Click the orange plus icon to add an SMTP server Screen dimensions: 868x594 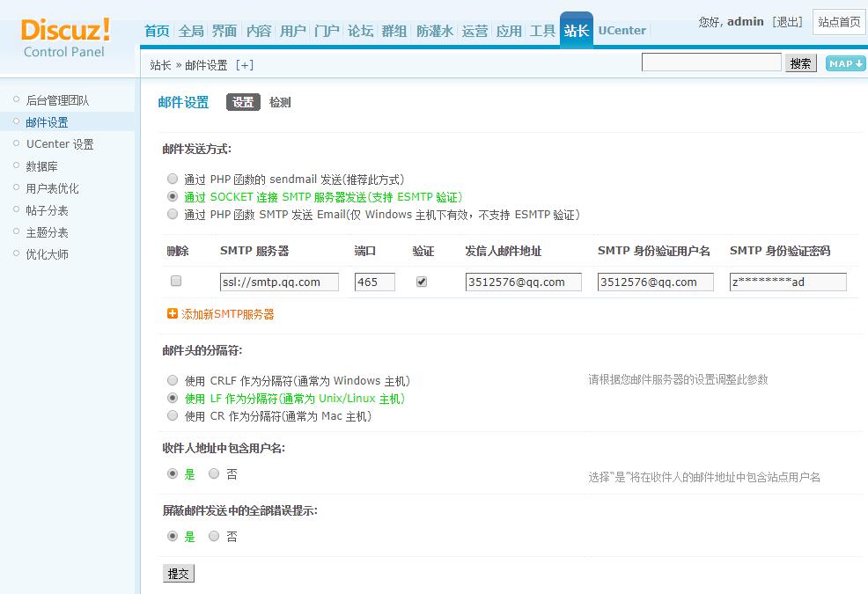(x=173, y=314)
